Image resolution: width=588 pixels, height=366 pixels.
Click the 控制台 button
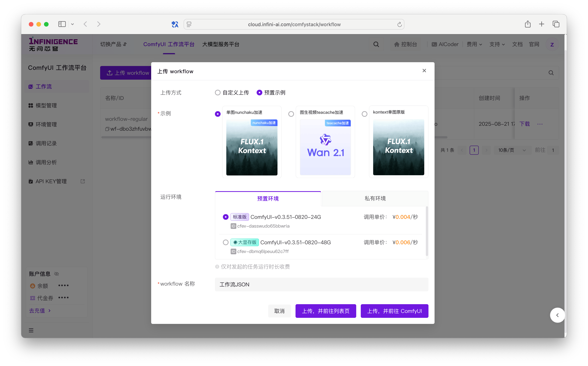(x=406, y=44)
